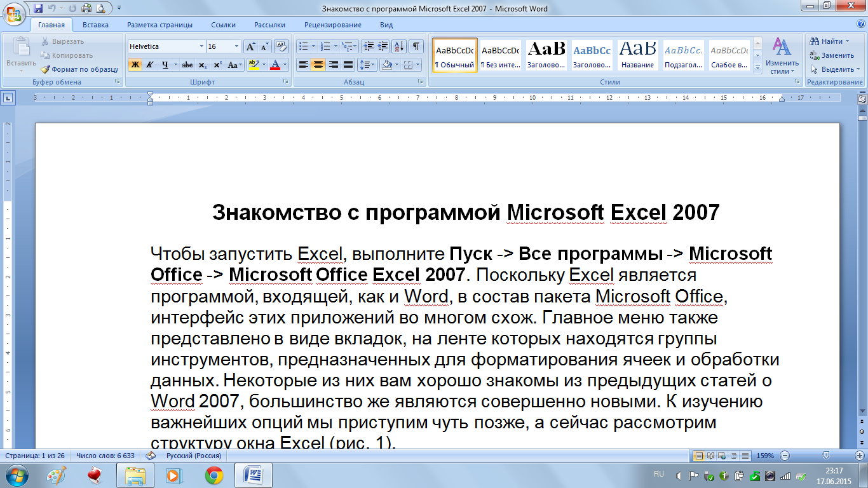Toggle center alignment button
Screen dimensions: 868x488
[318, 65]
